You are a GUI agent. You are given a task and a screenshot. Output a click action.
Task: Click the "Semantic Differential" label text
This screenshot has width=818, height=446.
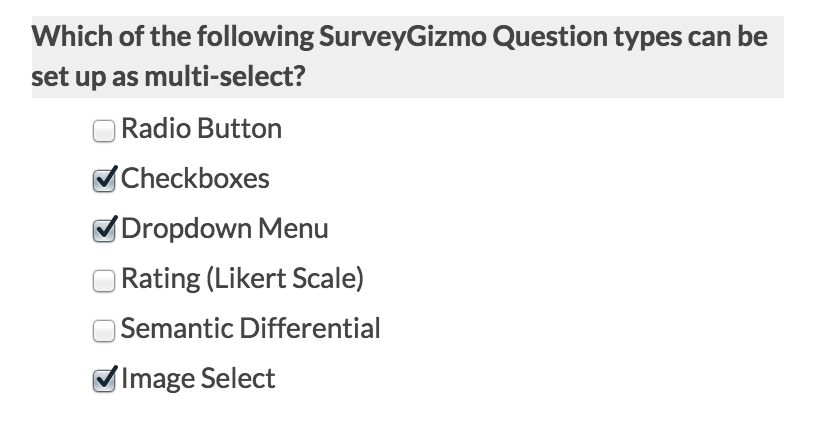[x=250, y=329]
